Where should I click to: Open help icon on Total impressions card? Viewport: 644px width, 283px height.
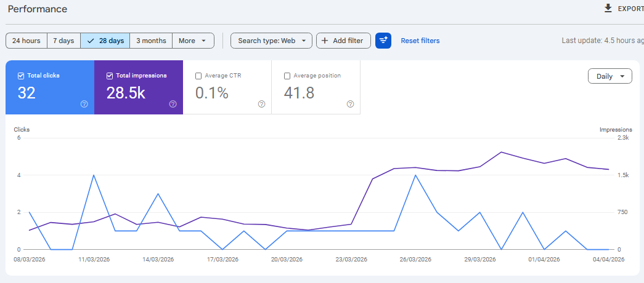(173, 104)
